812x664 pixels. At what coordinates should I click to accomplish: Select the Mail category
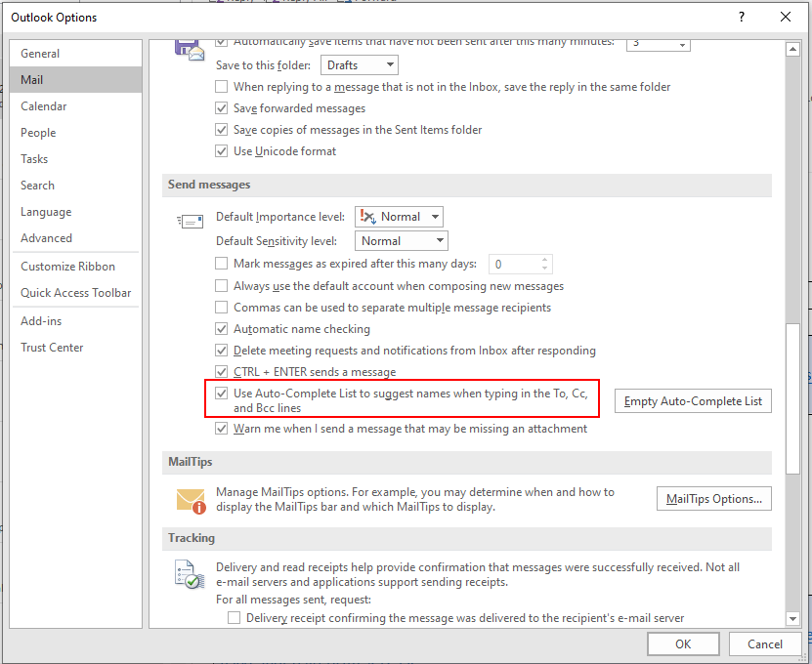[x=75, y=80]
